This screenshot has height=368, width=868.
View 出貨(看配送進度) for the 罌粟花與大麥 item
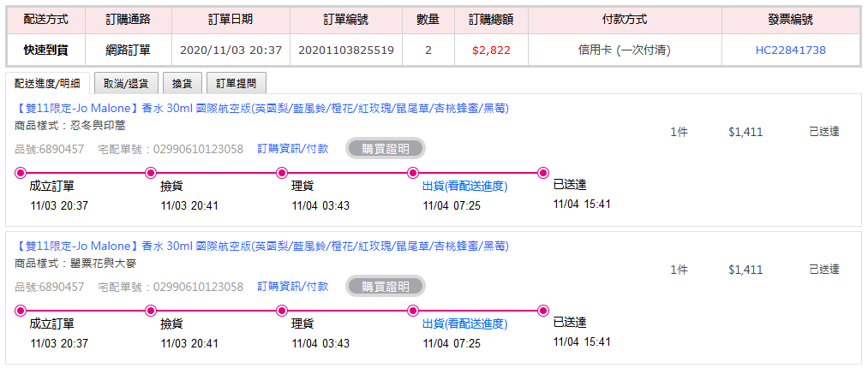[464, 324]
